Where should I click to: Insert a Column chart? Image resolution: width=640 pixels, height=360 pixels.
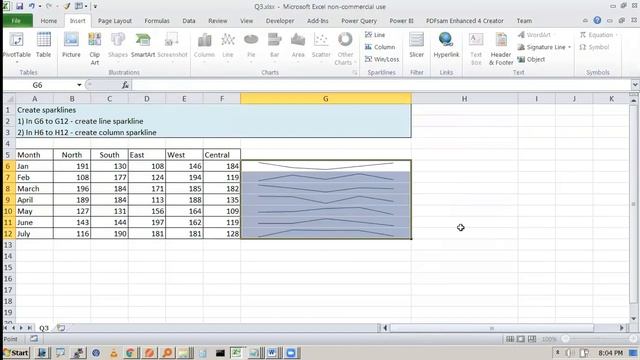[x=204, y=48]
